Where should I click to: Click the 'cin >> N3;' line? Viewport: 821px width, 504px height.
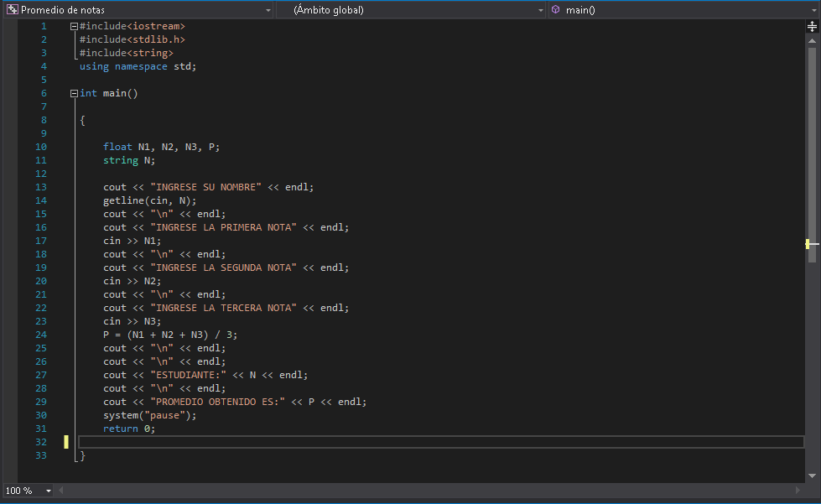[x=132, y=321]
